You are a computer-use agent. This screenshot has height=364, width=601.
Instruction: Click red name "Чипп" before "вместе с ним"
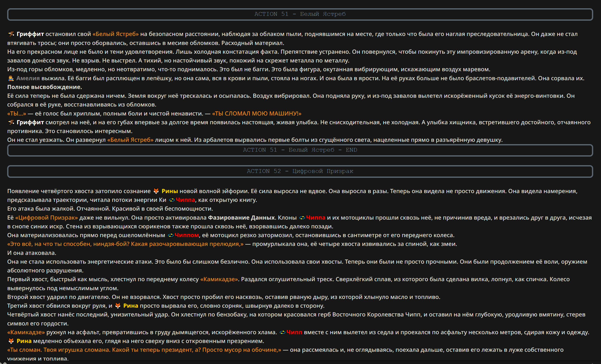click(x=294, y=332)
